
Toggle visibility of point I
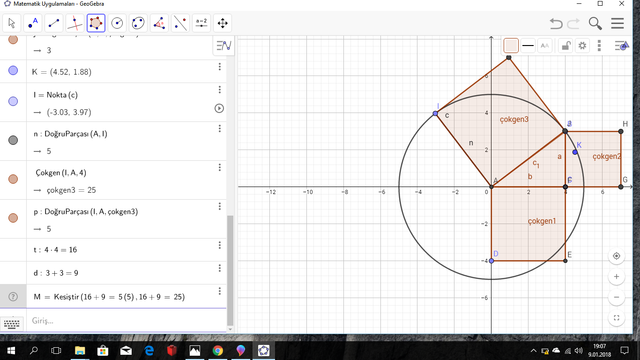coord(13,101)
